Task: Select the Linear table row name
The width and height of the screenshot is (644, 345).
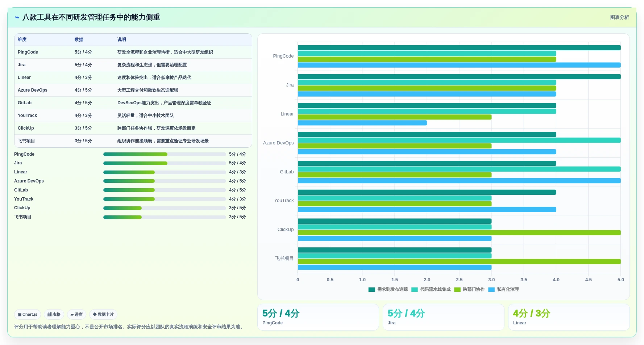Action: click(24, 77)
